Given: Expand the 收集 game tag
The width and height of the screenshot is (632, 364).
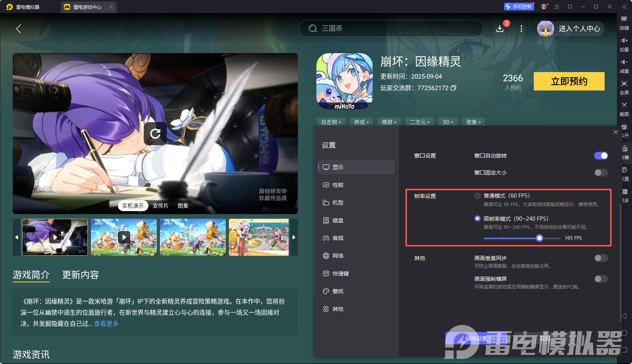Looking at the screenshot, I should [x=473, y=122].
